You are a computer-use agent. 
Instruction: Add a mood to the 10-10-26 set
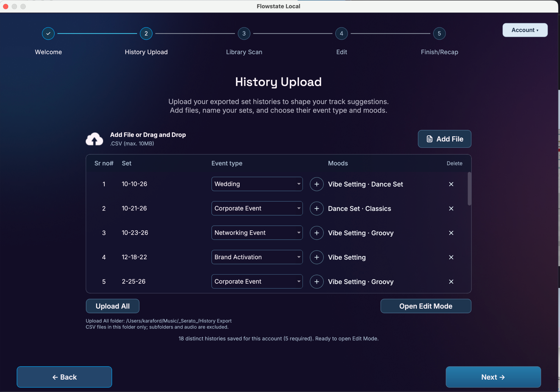pos(317,184)
